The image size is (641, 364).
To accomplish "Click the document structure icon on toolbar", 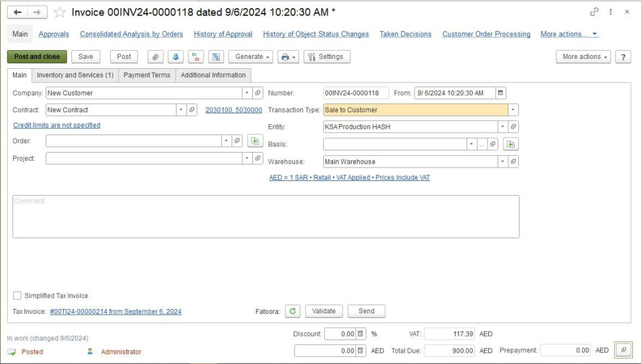I will click(215, 56).
